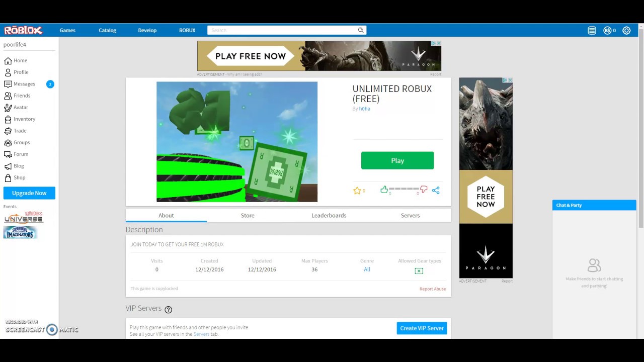Close the top banner ad
644x362 pixels.
(x=439, y=43)
